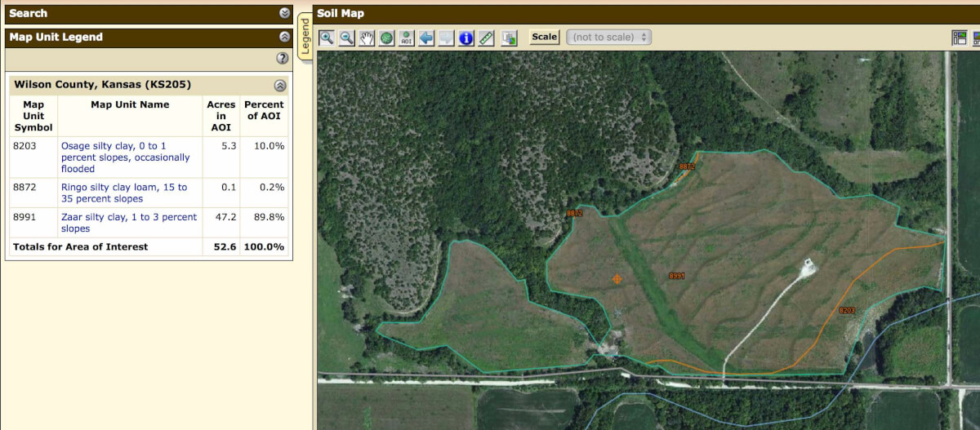980x430 pixels.
Task: Click the full extent globe icon
Action: [x=386, y=38]
